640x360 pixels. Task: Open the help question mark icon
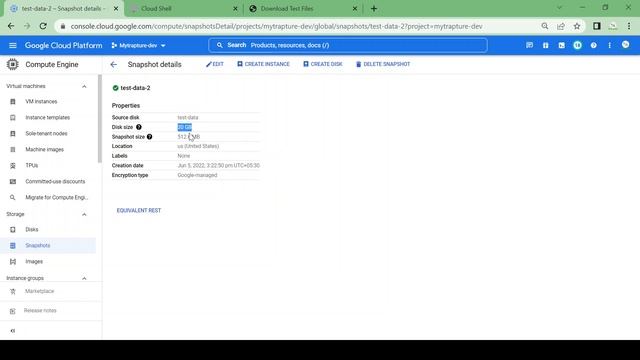click(x=593, y=45)
